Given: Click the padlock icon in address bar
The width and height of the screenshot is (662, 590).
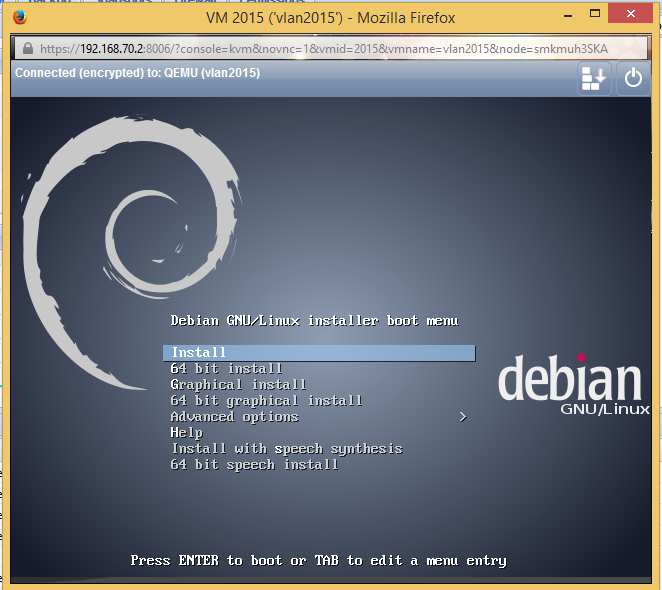Looking at the screenshot, I should (x=28, y=49).
